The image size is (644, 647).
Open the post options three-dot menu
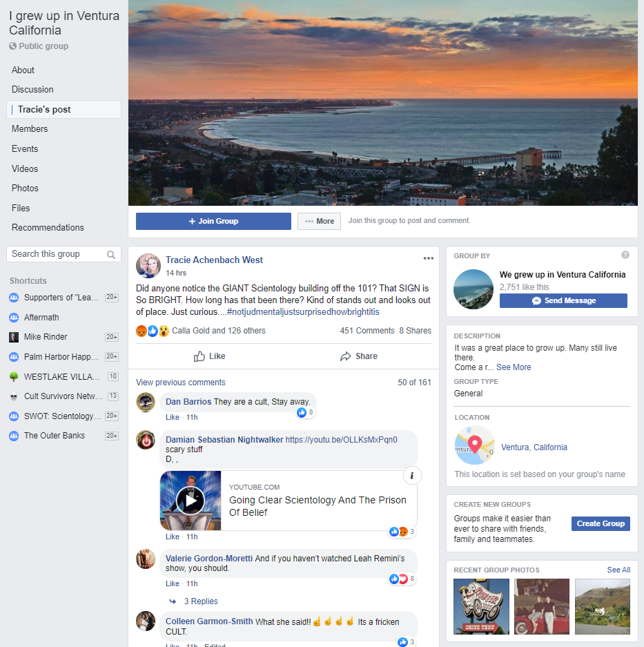[428, 258]
